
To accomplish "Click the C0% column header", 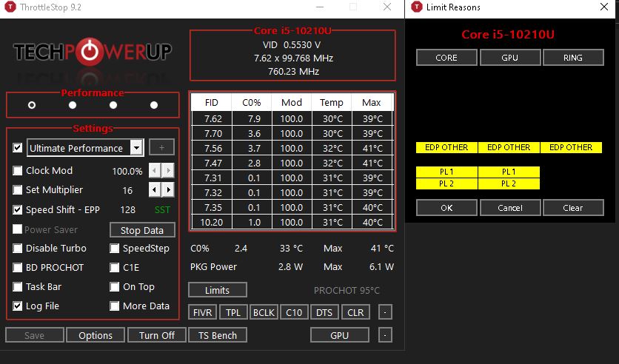I will click(x=252, y=103).
